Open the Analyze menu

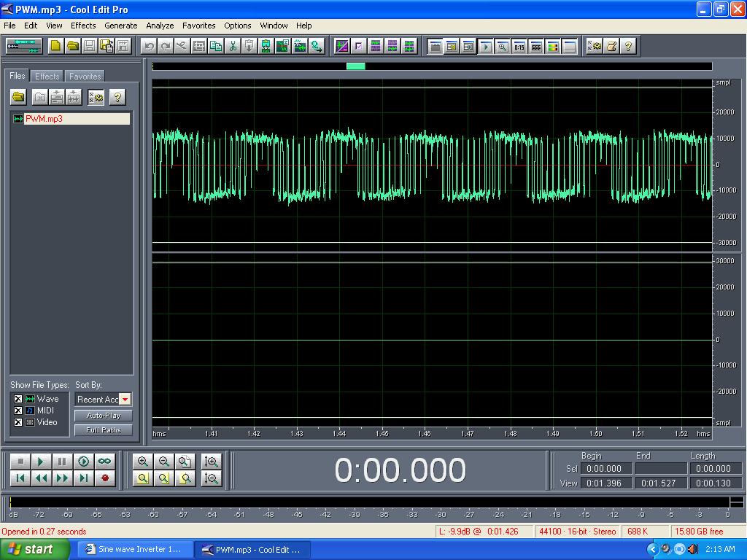click(x=160, y=26)
